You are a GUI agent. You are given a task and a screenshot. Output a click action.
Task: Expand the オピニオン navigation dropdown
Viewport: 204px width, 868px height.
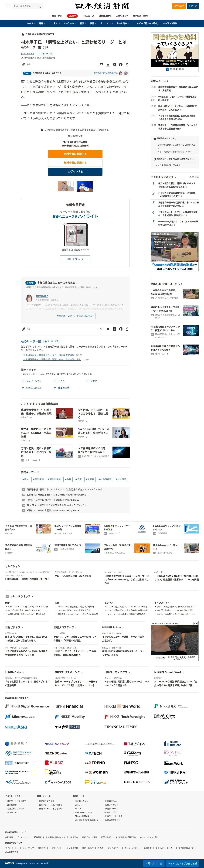coord(106,24)
